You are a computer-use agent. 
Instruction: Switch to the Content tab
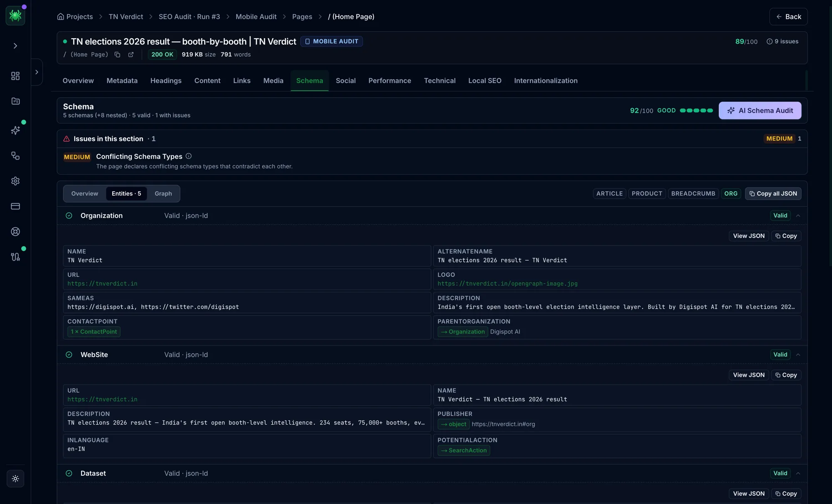207,81
